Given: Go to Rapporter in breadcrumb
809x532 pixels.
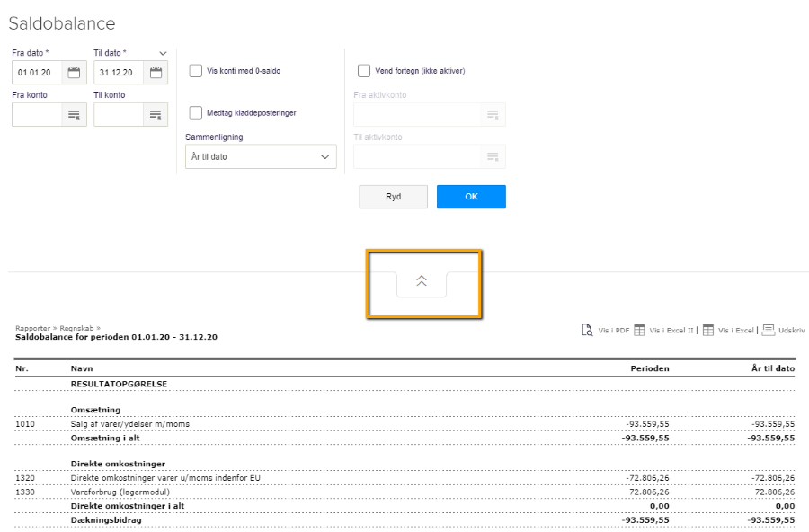Looking at the screenshot, I should pos(31,328).
